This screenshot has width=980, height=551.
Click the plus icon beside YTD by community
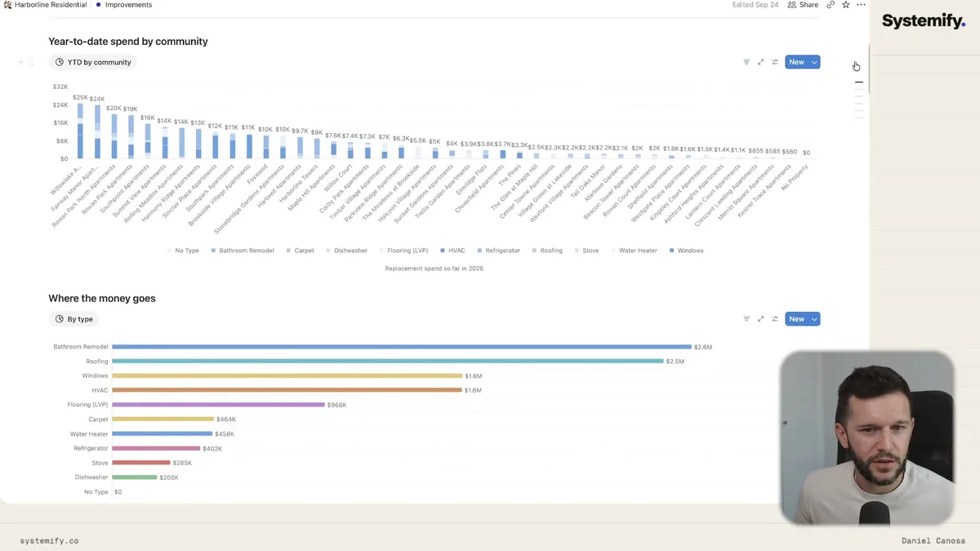click(21, 62)
